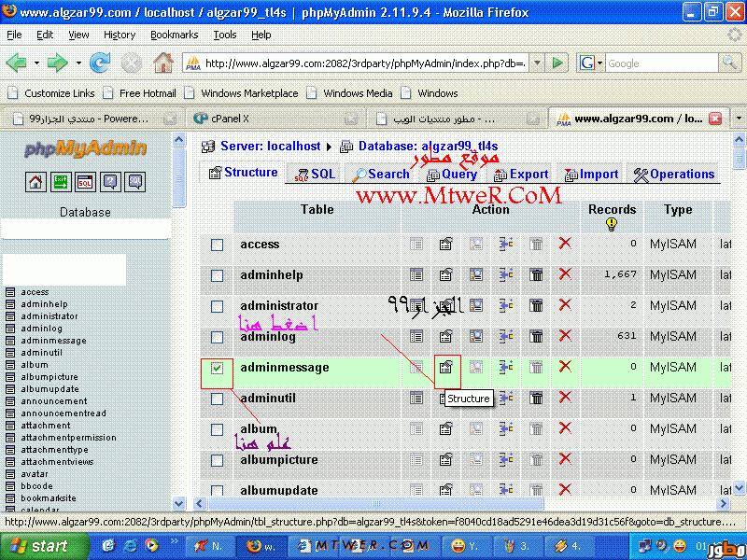Click the announcement table link in sidebar

pyautogui.click(x=54, y=401)
